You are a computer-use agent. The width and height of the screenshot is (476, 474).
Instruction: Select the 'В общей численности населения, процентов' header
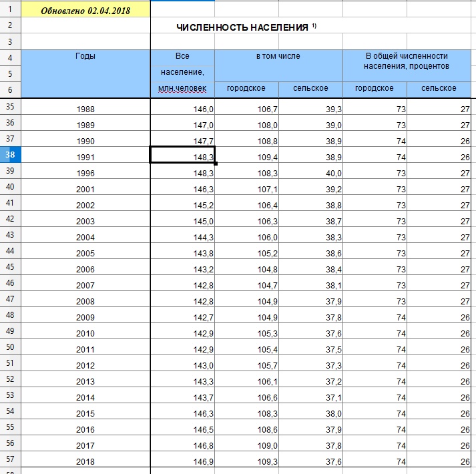click(407, 65)
